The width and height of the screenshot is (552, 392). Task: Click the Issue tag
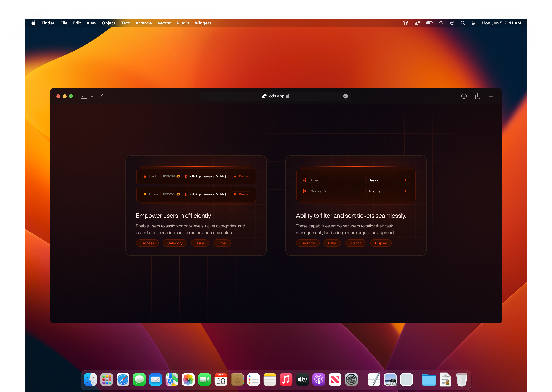pos(200,243)
